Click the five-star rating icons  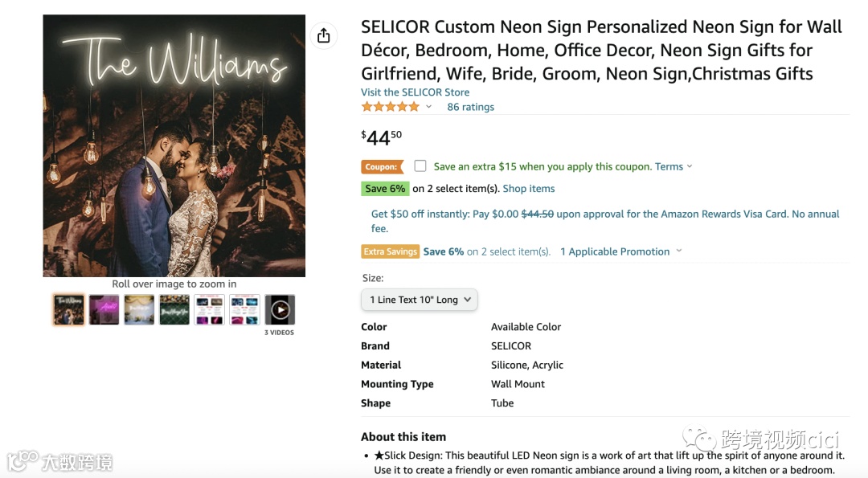pos(390,107)
